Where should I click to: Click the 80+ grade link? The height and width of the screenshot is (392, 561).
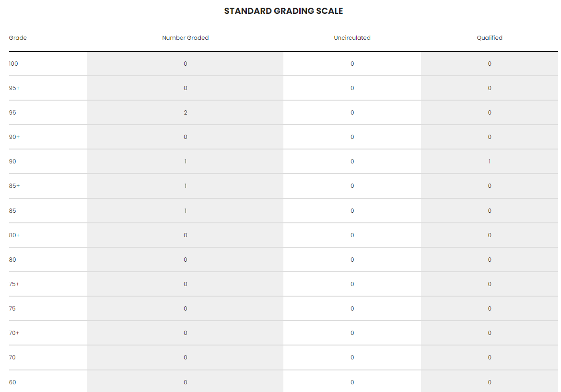(x=14, y=235)
